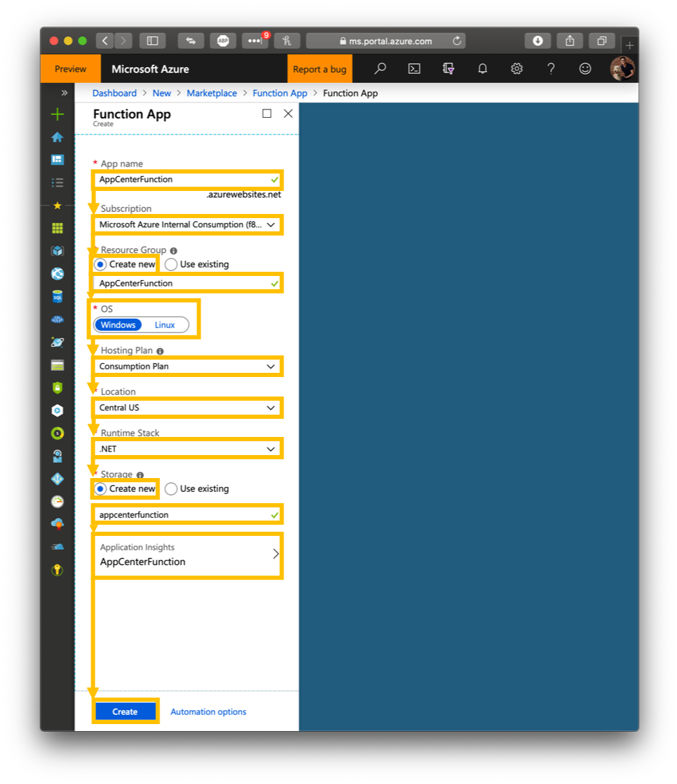This screenshot has width=677, height=784.
Task: Open Azure Active Directory diamond icon
Action: tap(57, 479)
